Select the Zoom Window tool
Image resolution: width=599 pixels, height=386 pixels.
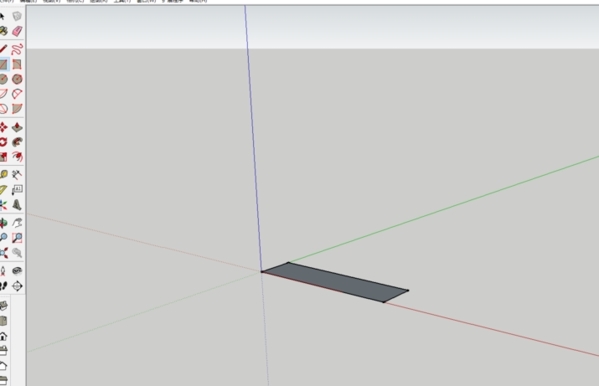coord(17,238)
